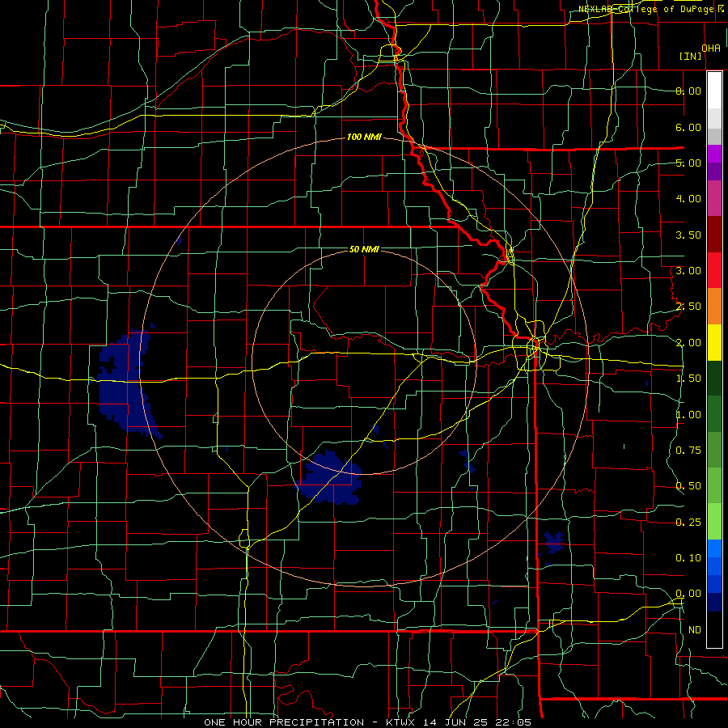Click the '50 NMI' range ring label
This screenshot has height=728, width=728.
click(364, 249)
